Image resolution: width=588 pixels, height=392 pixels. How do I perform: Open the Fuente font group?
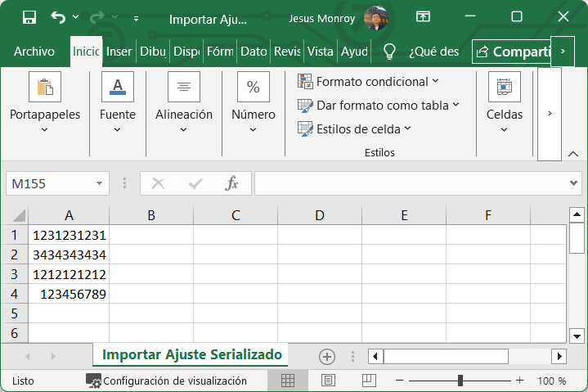118,102
